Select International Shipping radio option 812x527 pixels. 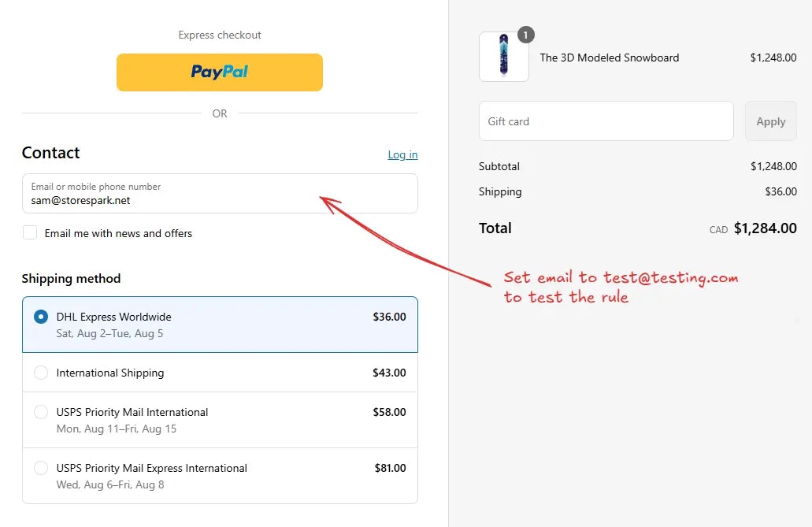[x=41, y=373]
